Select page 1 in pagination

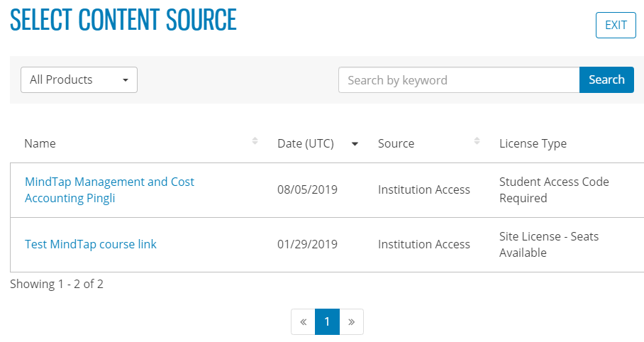click(327, 322)
